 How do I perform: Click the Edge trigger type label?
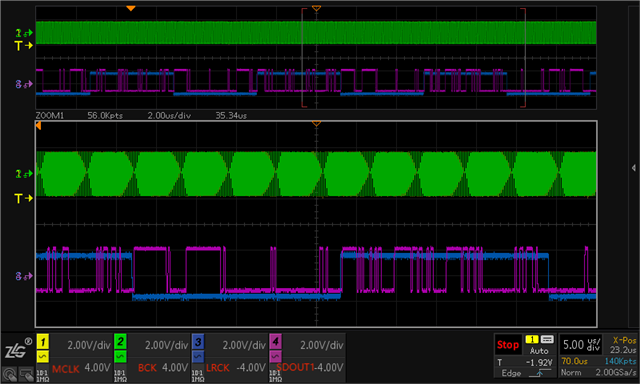point(511,373)
